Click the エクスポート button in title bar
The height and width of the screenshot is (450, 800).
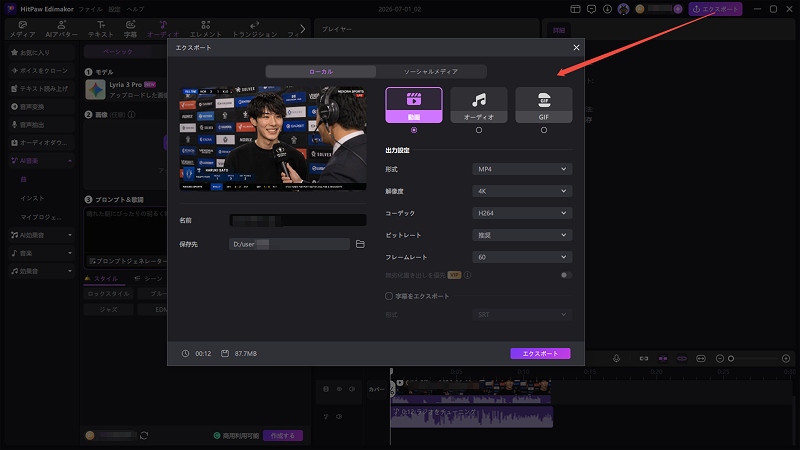715,9
